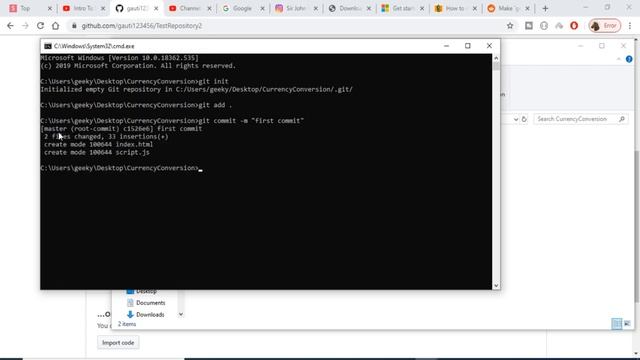The height and width of the screenshot is (360, 640).
Task: Click the cmd scrollbar up arrow
Action: 496,58
